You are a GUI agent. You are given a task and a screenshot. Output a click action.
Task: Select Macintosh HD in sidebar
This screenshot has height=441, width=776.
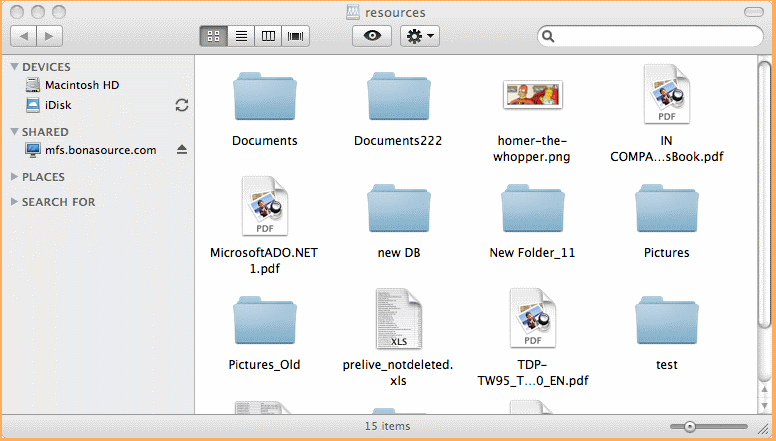81,85
